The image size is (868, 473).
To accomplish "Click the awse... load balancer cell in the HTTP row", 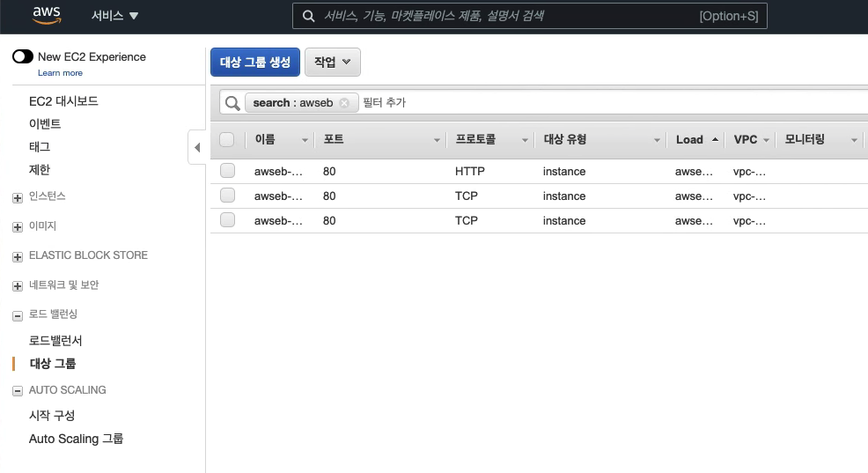I will pos(695,172).
